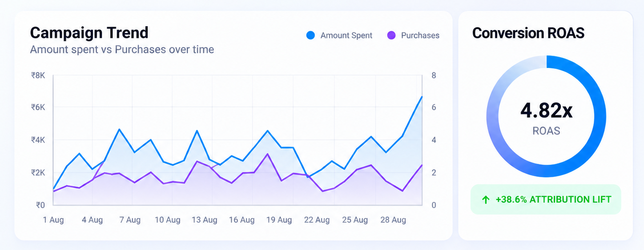The image size is (644, 250).
Task: Select the 19 Aug axis label
Action: point(279,220)
